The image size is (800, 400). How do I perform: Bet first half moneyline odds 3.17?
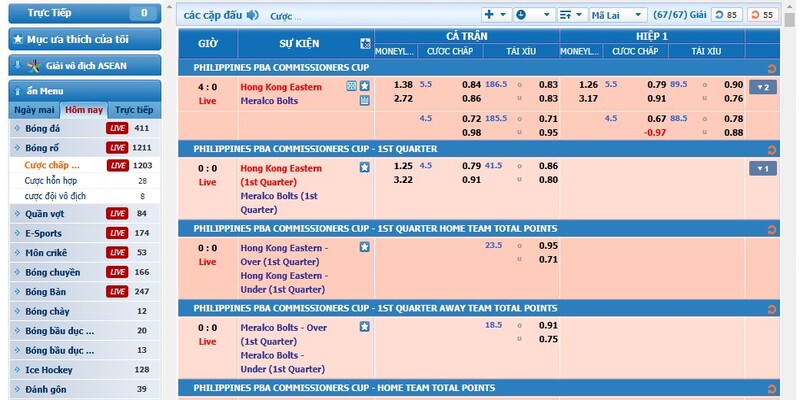(x=588, y=98)
